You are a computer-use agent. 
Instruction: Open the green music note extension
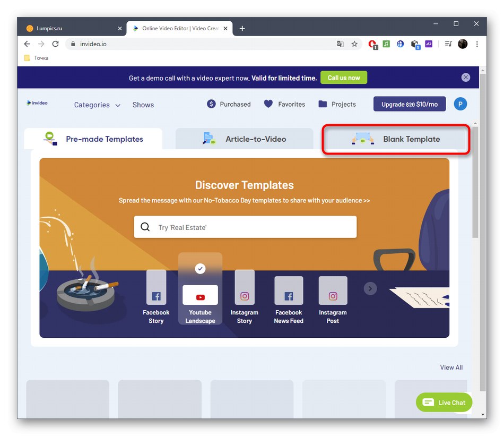[386, 44]
